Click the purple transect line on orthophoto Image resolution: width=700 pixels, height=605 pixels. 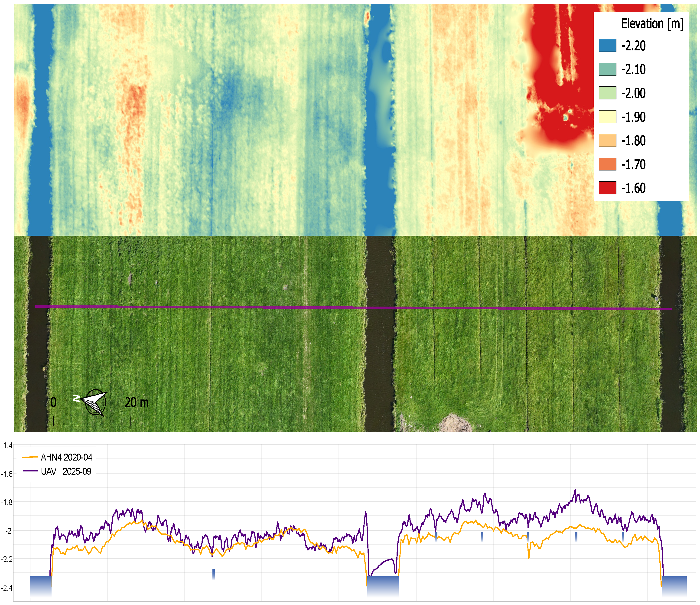coord(353,308)
